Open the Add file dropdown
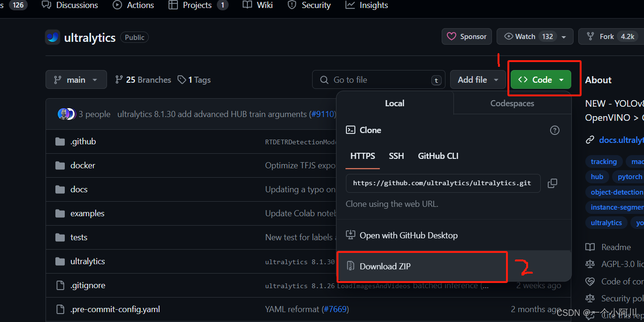The image size is (644, 322). [478, 79]
